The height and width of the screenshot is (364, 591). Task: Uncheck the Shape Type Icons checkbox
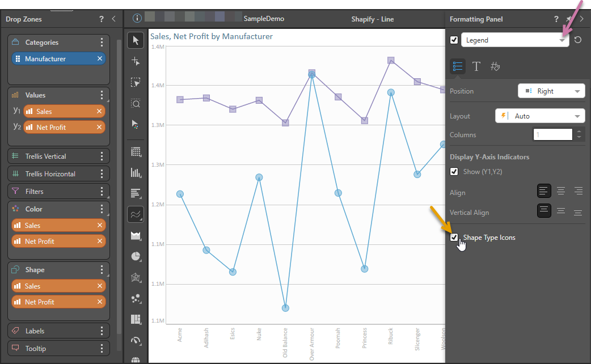454,238
